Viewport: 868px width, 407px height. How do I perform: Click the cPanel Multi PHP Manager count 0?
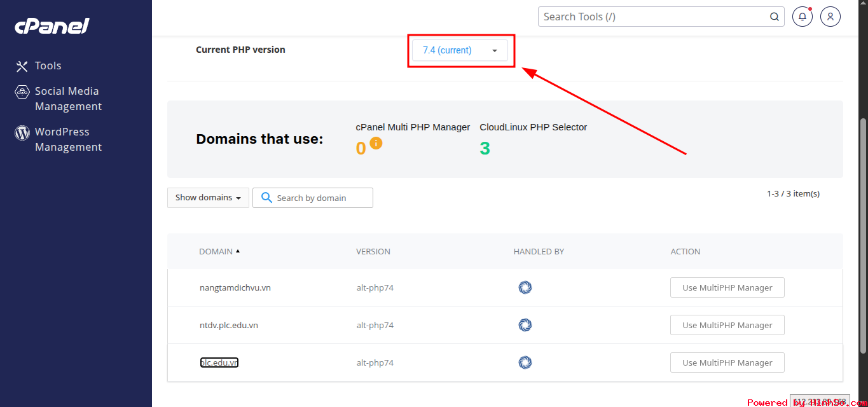coord(361,148)
